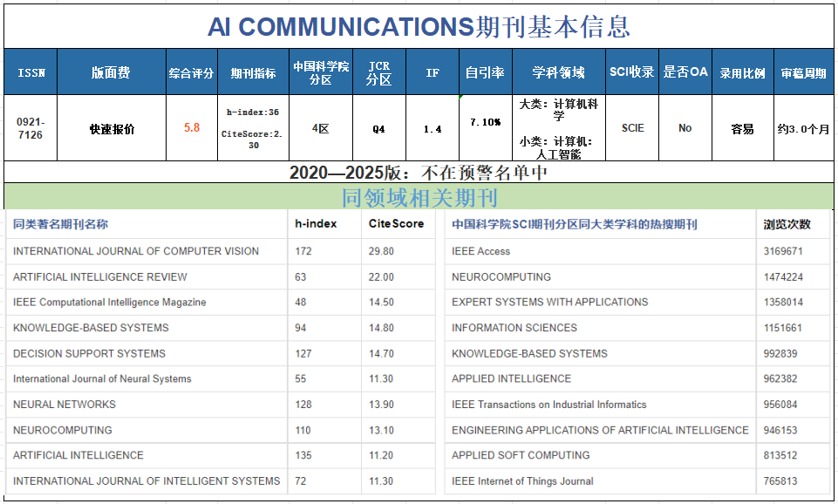The image size is (838, 504).
Task: Click IEEE Transactions on Industrial Informatics name
Action: [548, 405]
